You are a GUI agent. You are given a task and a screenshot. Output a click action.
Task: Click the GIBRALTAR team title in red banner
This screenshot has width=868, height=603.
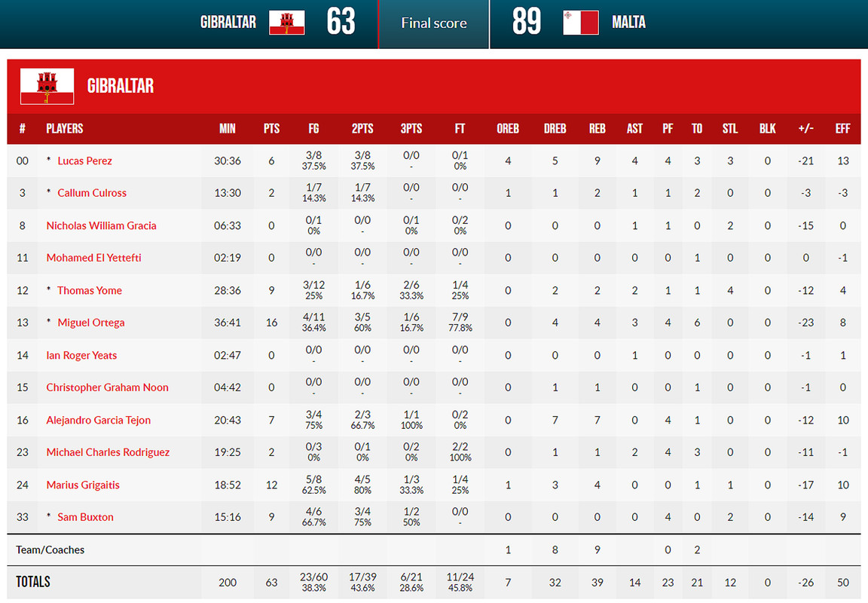click(120, 86)
